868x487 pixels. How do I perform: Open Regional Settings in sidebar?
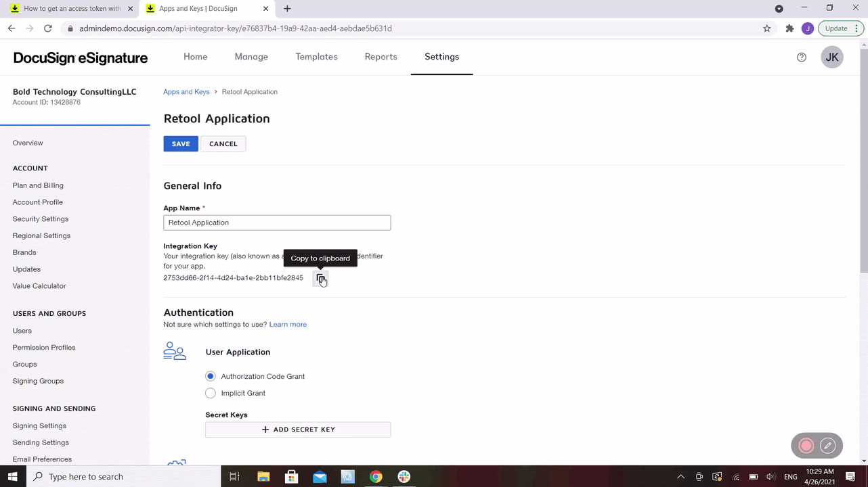click(41, 235)
